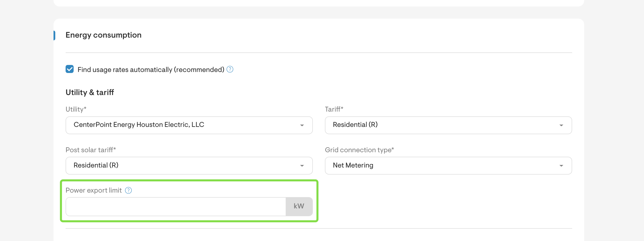Toggle the Find usage rates automatically checkbox
Image resolution: width=644 pixels, height=241 pixels.
pos(70,69)
